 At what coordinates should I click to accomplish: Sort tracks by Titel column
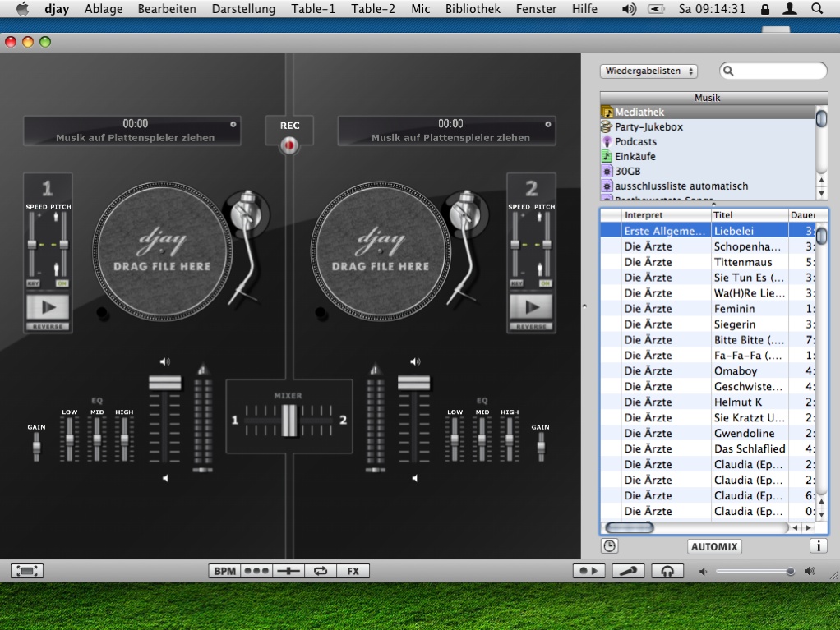tap(750, 215)
